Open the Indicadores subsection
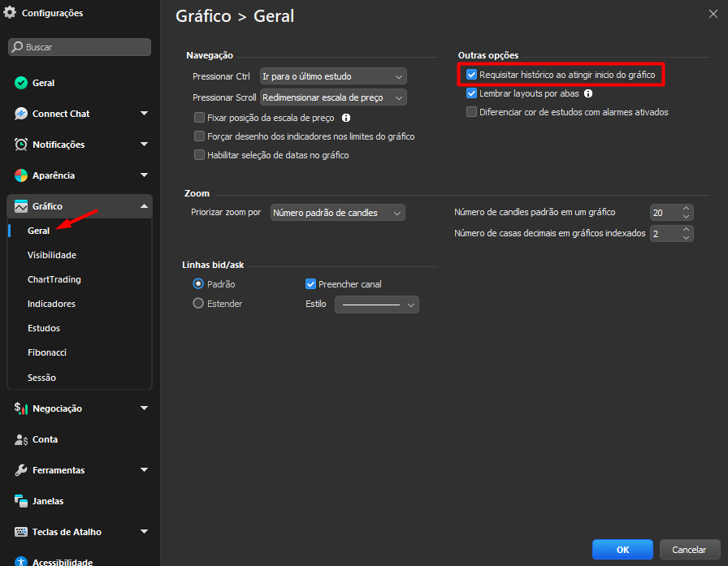The image size is (728, 566). point(51,304)
